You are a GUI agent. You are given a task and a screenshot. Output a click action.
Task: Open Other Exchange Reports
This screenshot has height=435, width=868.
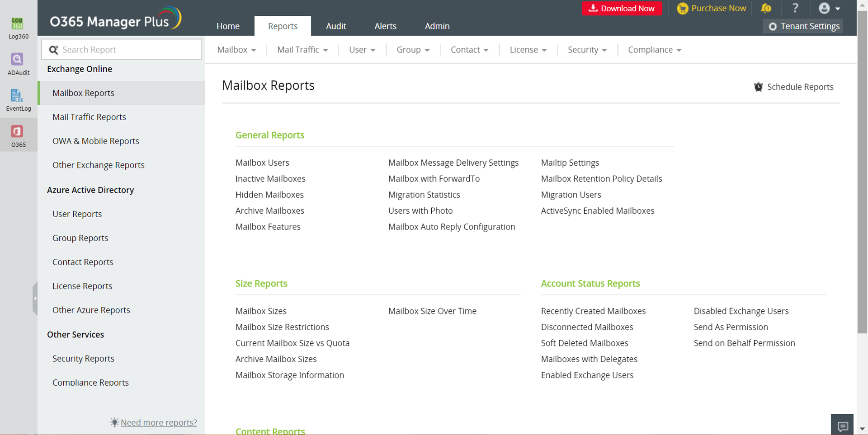pyautogui.click(x=99, y=165)
